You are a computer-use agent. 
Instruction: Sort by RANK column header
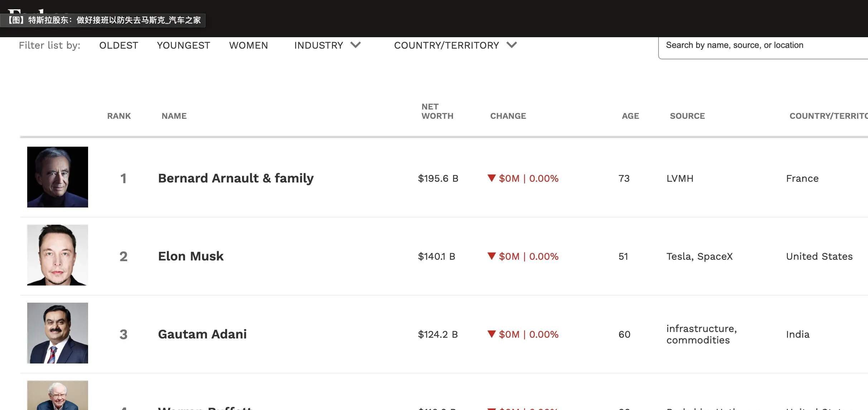pyautogui.click(x=119, y=116)
